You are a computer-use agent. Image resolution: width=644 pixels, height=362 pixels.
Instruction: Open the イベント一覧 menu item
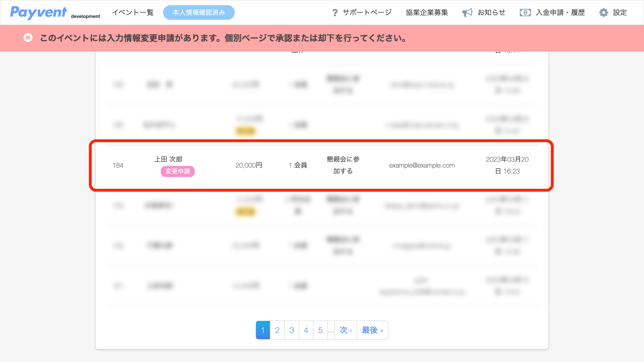133,12
